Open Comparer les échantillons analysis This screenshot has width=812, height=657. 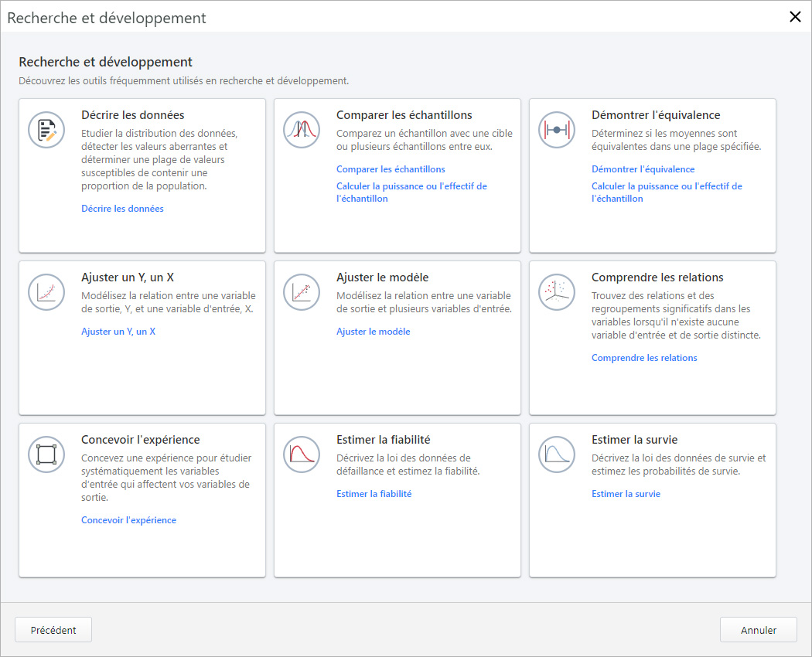(x=391, y=169)
